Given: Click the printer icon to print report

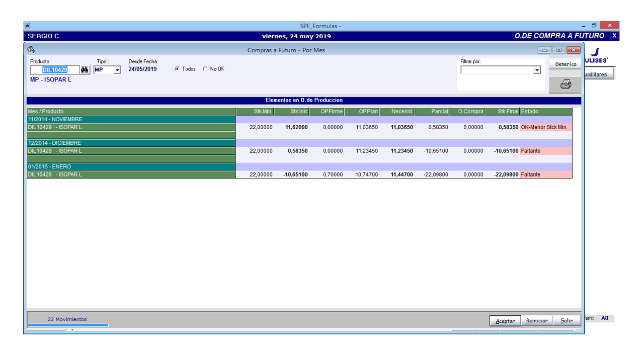Looking at the screenshot, I should [x=565, y=84].
